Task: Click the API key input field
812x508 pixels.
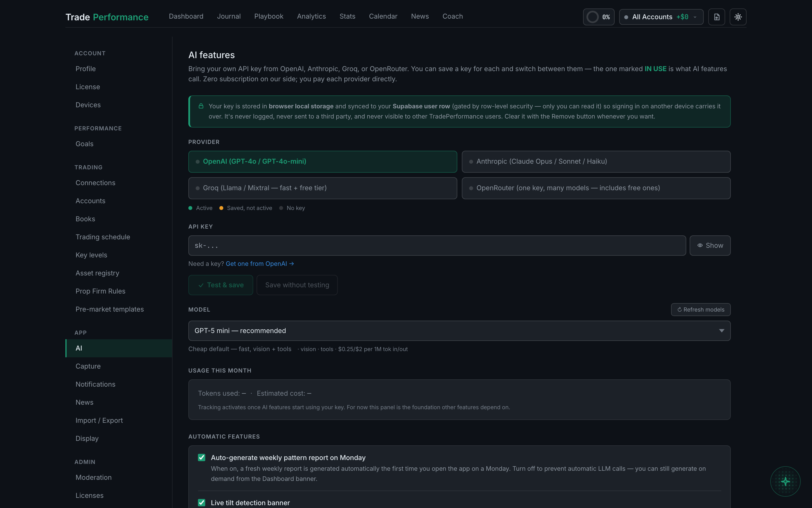Action: click(x=437, y=246)
